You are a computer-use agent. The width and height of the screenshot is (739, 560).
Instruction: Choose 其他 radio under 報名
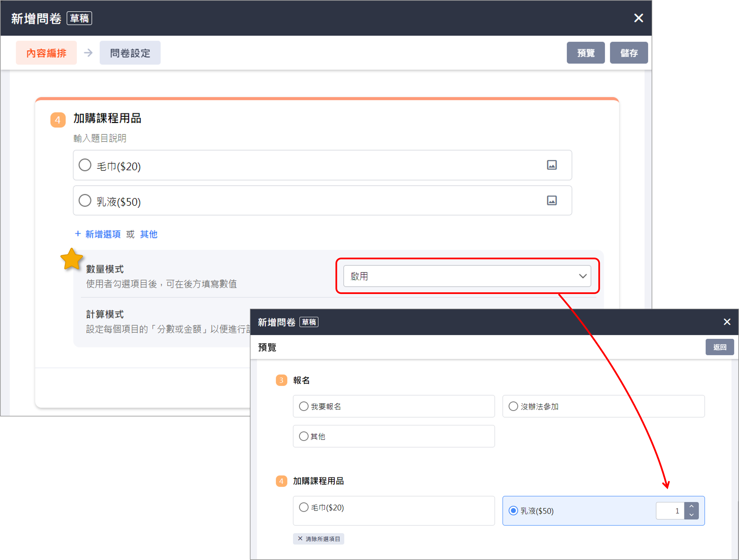[303, 436]
